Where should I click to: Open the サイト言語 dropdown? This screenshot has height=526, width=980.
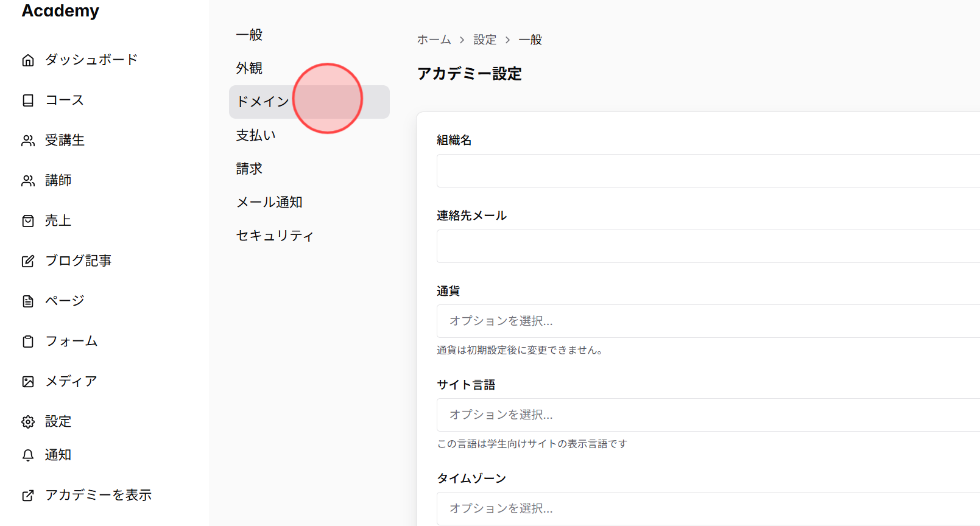(x=708, y=415)
